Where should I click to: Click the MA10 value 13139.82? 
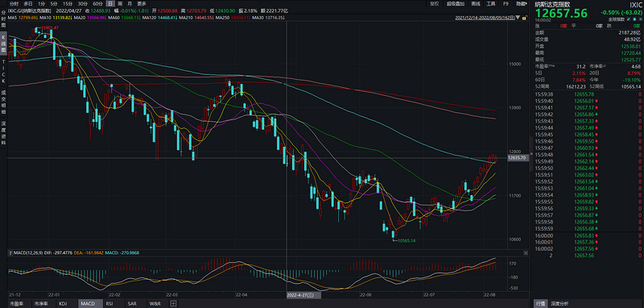62,18
